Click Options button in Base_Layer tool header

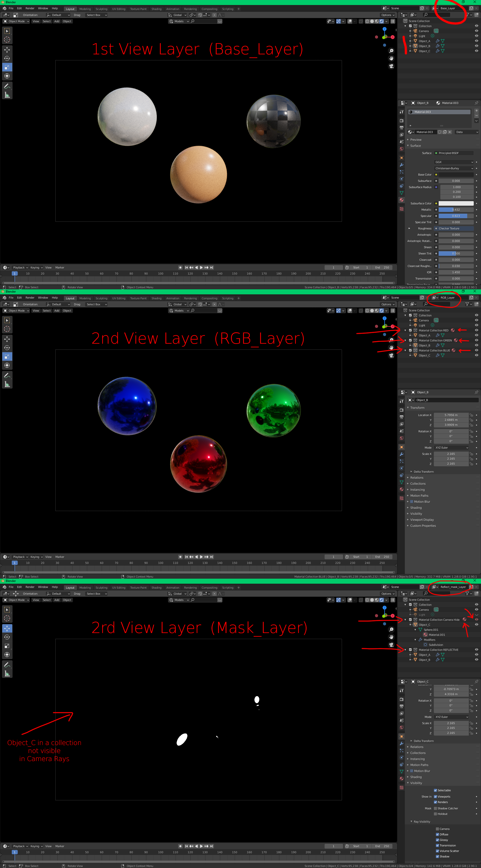tap(387, 15)
